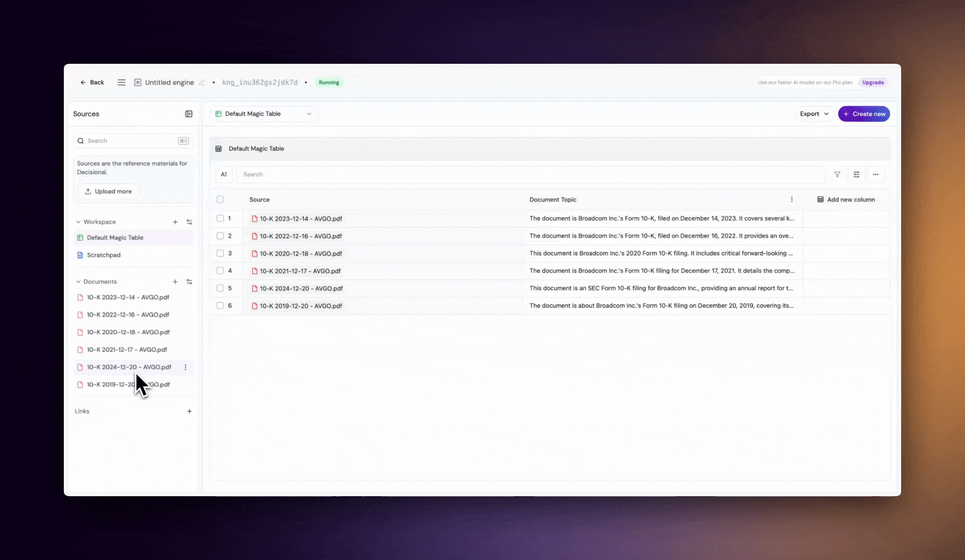Viewport: 965px width, 560px height.
Task: Add new column to table
Action: pyautogui.click(x=846, y=200)
